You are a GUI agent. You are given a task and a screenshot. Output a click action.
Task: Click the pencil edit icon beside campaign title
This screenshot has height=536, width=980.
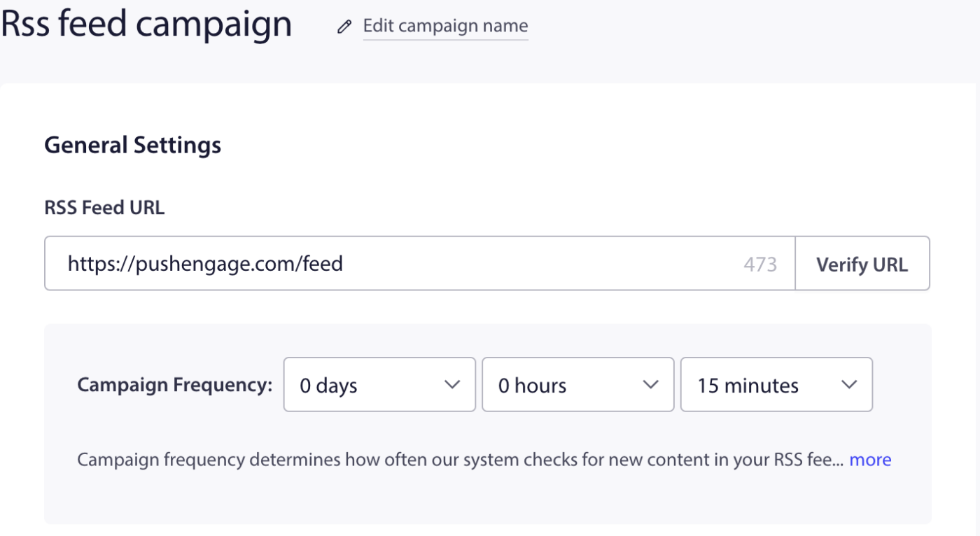pos(344,27)
